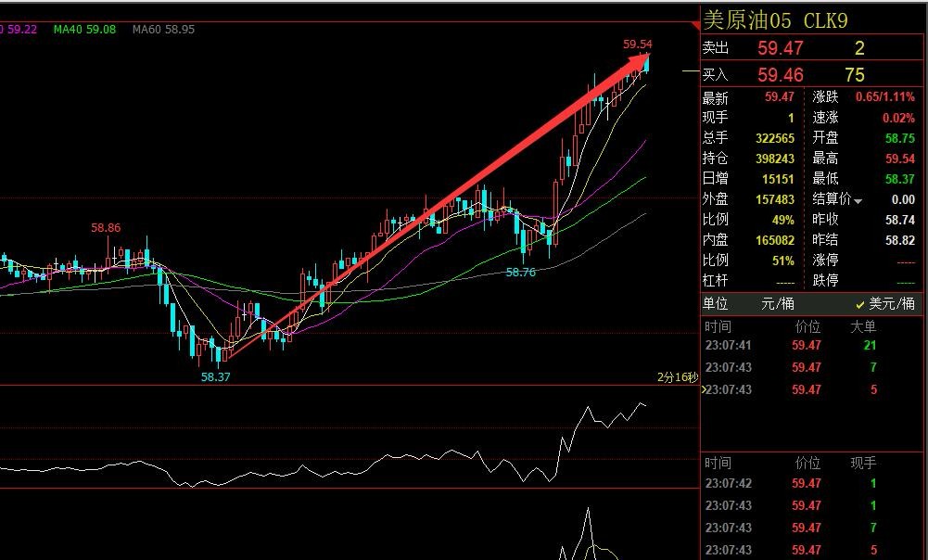Screen dimensions: 928x560
Task: Click the 美原油05 CLK9 contract title
Action: point(775,20)
